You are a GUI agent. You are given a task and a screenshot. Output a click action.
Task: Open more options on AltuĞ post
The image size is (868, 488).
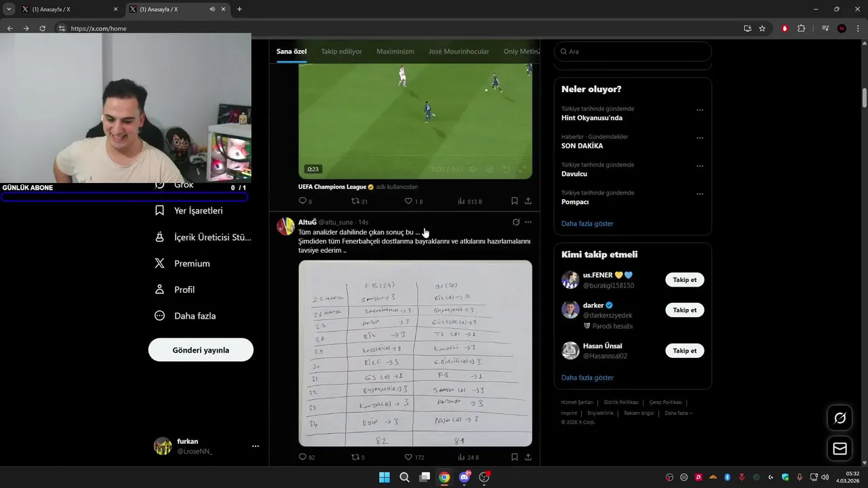click(528, 222)
